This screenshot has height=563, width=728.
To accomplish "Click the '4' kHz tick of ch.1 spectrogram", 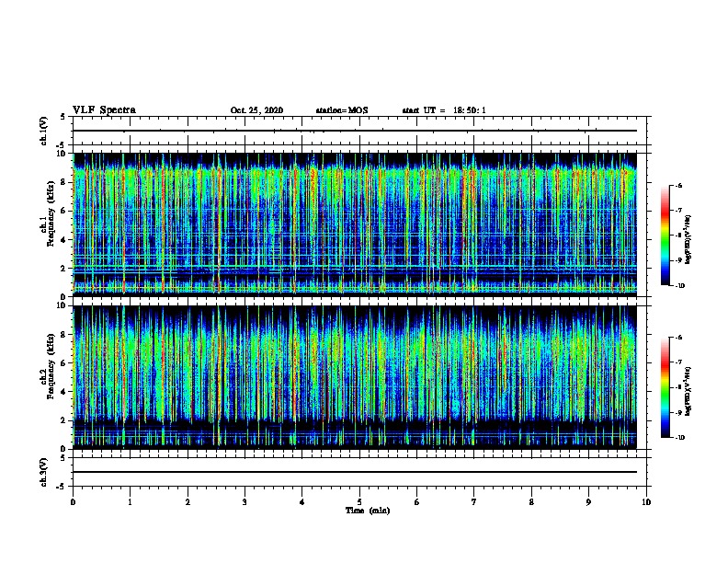I will coord(64,240).
